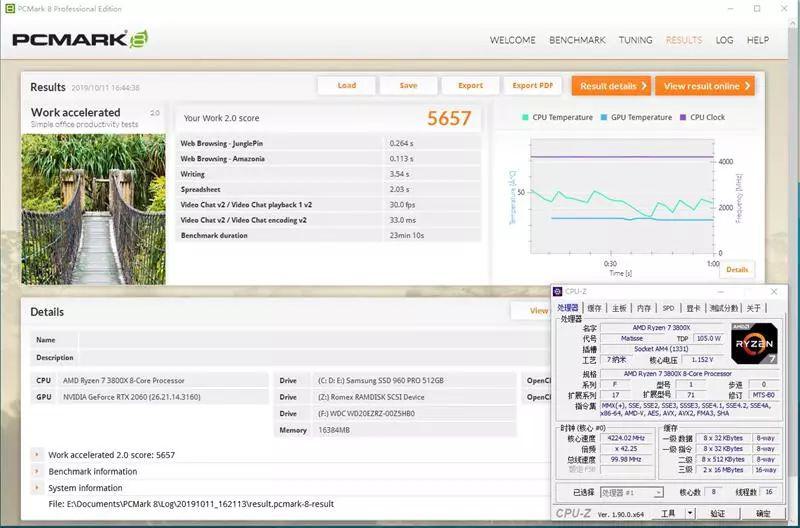Switch to the CPU-Z about tab
The width and height of the screenshot is (800, 528).
coord(754,308)
